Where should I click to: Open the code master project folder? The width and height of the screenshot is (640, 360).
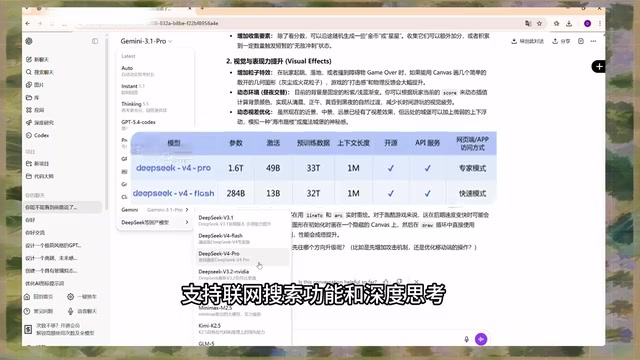click(x=40, y=176)
